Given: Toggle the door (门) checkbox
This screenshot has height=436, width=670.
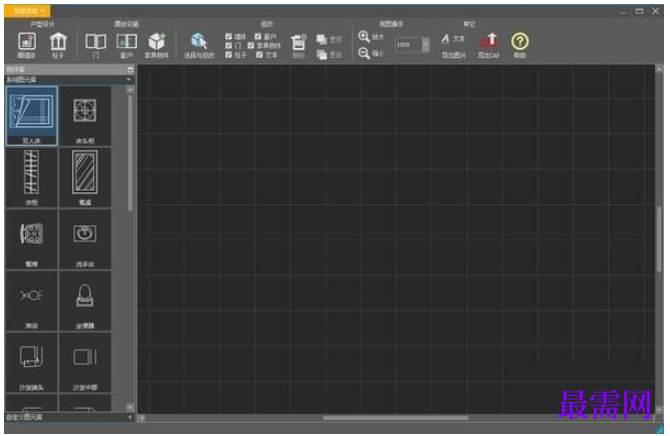Looking at the screenshot, I should (x=229, y=46).
